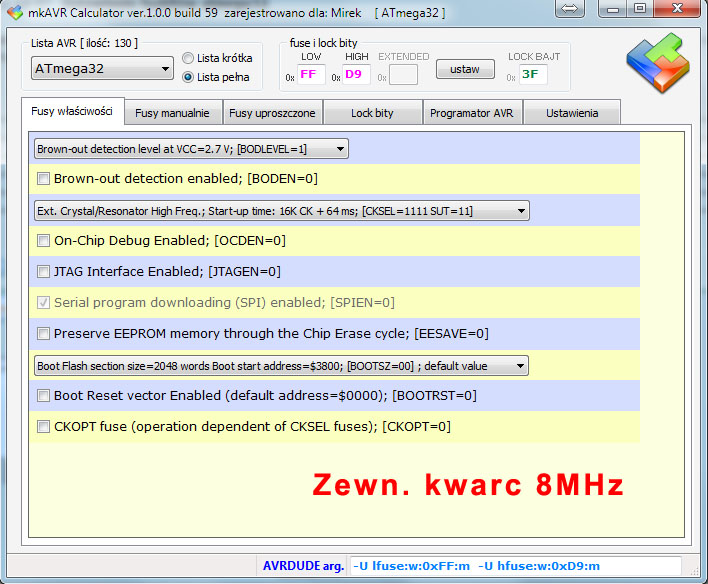Click the AVRDUDE arguments text field
The image size is (708, 584).
[516, 566]
